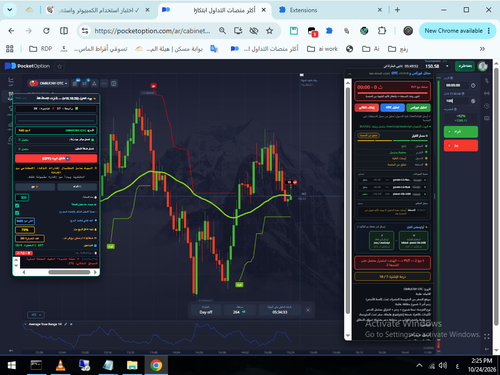Open the ai work bookmarks folder

pyautogui.click(x=322, y=49)
